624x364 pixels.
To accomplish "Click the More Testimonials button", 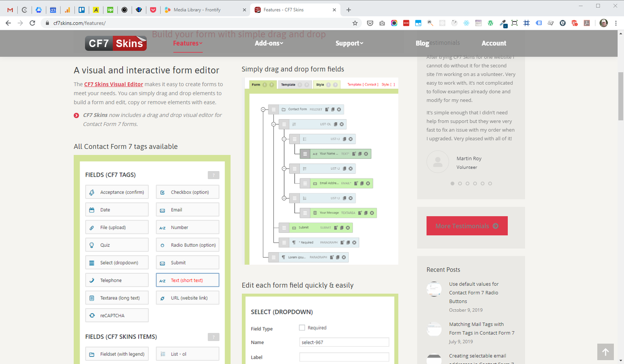I will (x=467, y=226).
